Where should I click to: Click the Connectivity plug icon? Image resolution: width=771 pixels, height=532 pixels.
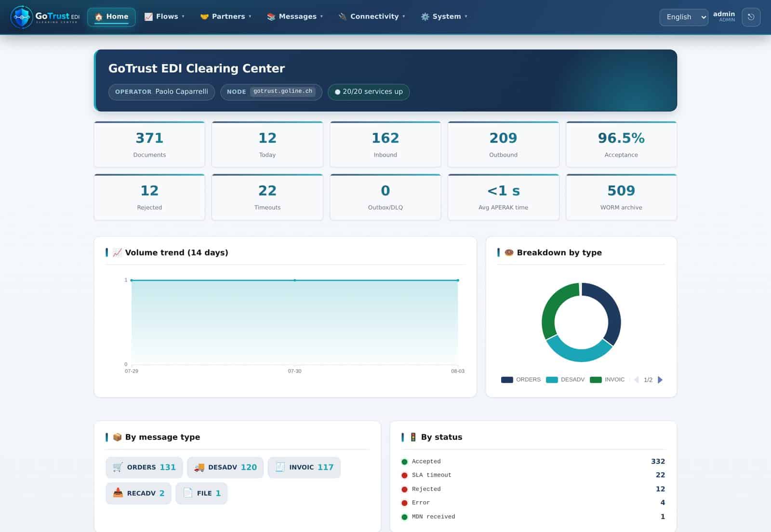coord(343,17)
